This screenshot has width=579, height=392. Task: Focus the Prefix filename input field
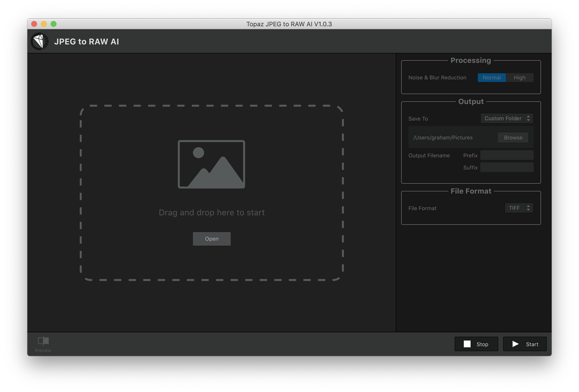click(507, 155)
